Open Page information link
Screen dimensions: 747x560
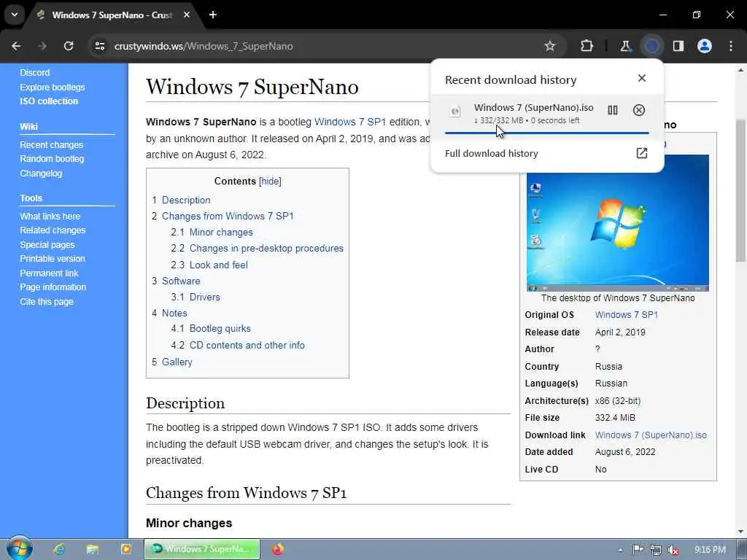(53, 287)
